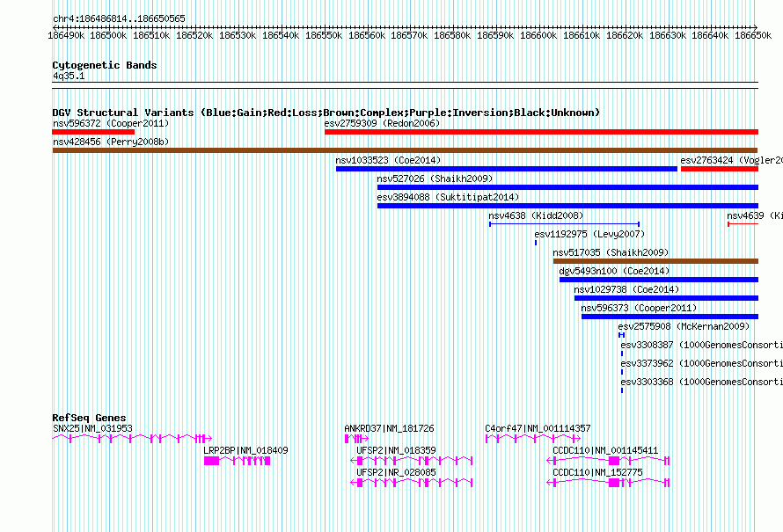Click the red esv2763424 Vogler variant bar
This screenshot has height=532, width=783.
(720, 169)
